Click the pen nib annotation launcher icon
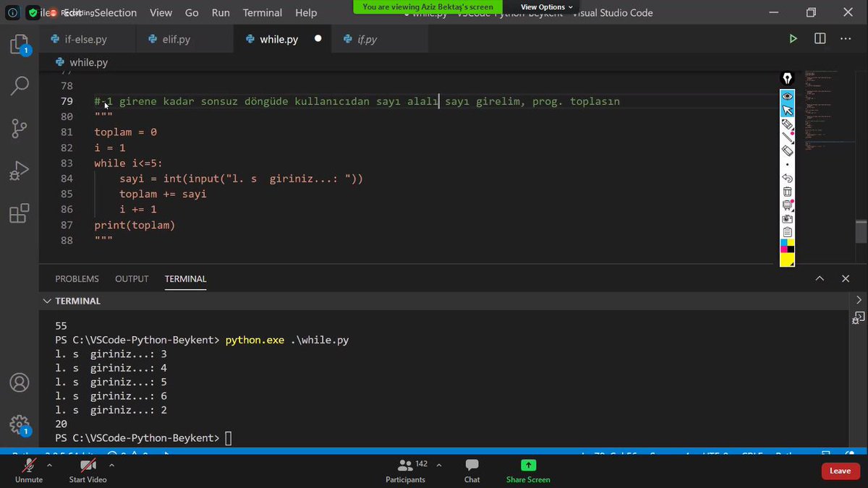Screen dimensions: 868x488 pos(788,78)
